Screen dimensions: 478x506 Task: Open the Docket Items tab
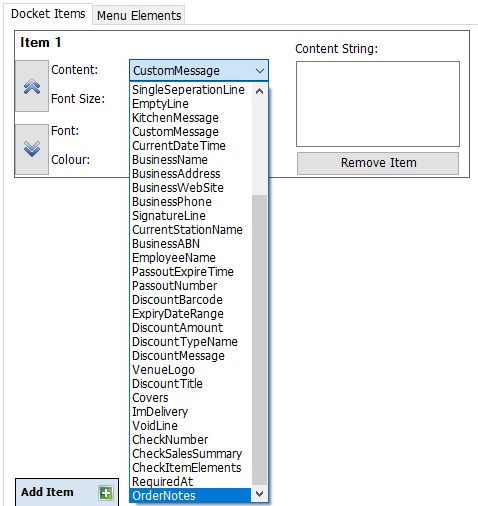(x=48, y=14)
